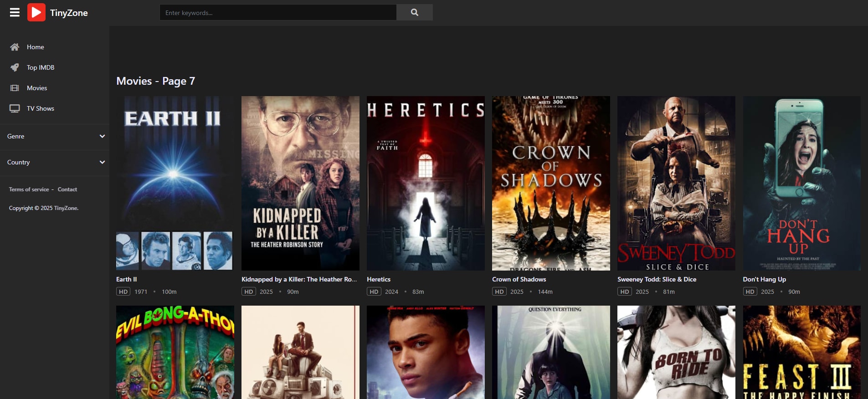Click the 83m runtime under Heretics
The height and width of the screenshot is (399, 868).
[418, 292]
